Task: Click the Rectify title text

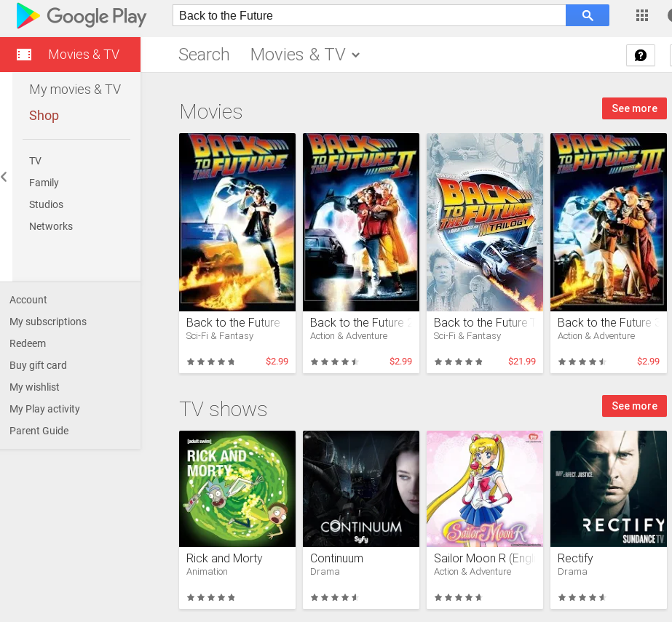Action: [575, 558]
